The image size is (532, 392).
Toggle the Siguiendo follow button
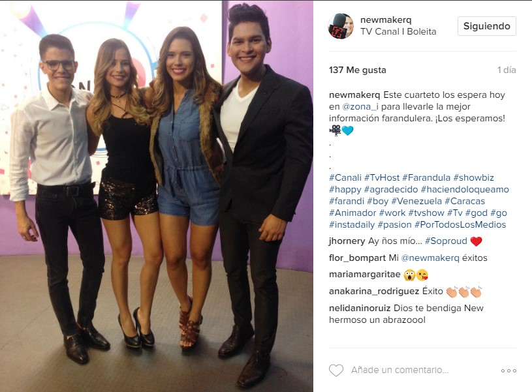tap(487, 26)
